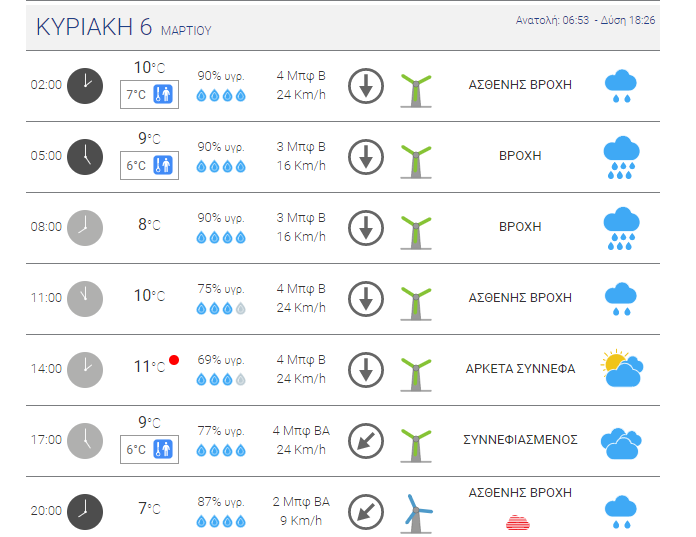The width and height of the screenshot is (696, 537).
Task: Click the ΚΥΡΙΑΚΗ 6 ΜΑΡΤΙΟΥ header
Action: tap(124, 27)
